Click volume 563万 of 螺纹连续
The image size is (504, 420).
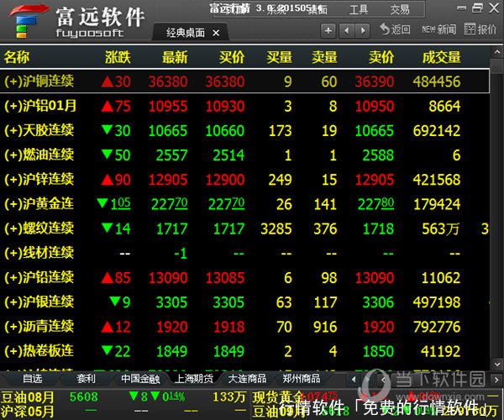click(440, 228)
